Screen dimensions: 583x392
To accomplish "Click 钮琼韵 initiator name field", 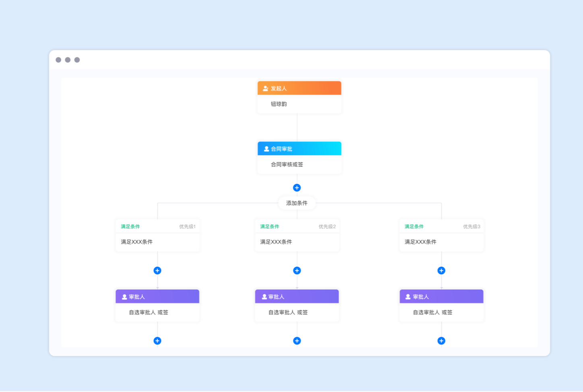I will (279, 104).
